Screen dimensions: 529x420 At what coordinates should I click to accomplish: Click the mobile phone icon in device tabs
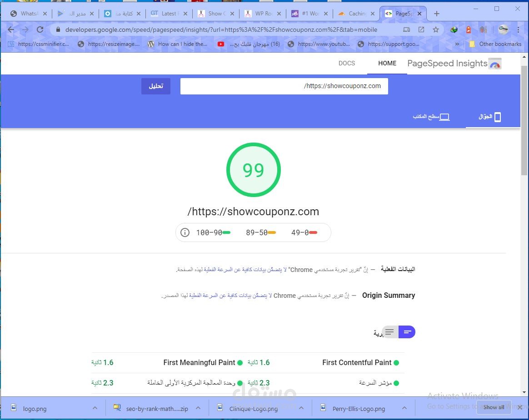coord(497,117)
